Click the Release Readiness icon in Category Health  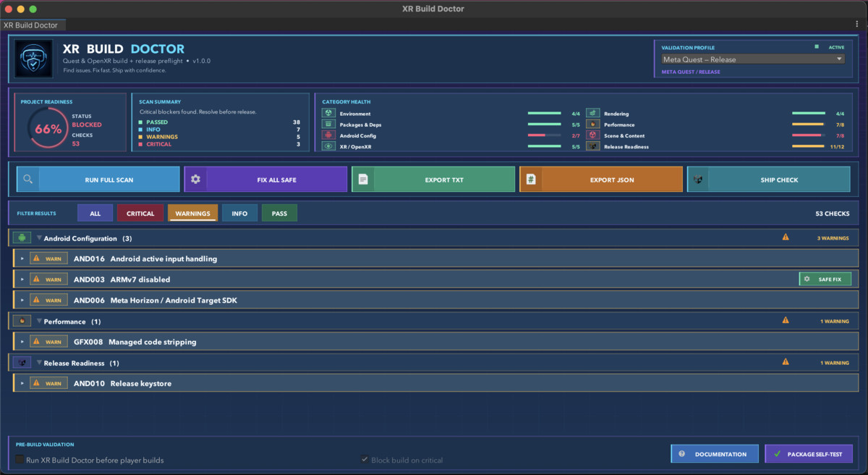(x=592, y=146)
